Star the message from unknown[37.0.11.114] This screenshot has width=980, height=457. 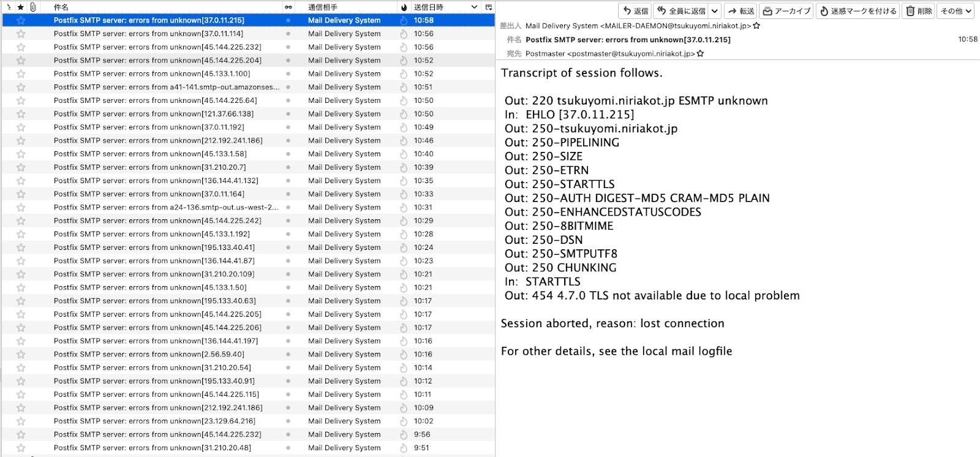21,34
